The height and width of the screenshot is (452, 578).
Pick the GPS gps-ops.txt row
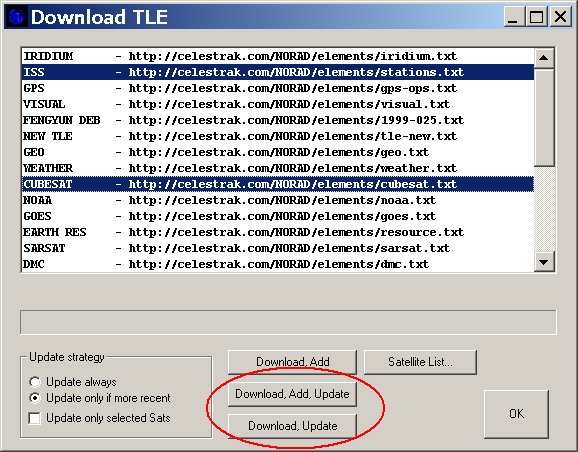[x=278, y=88]
